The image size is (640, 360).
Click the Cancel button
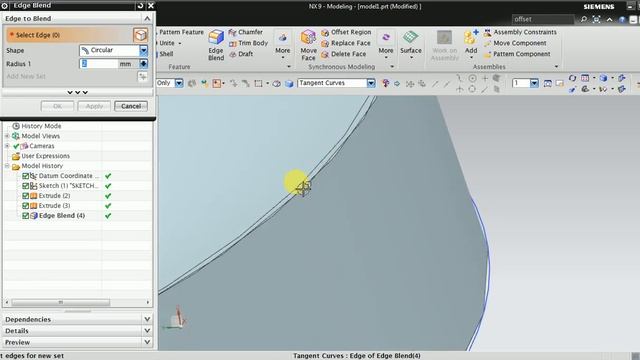131,106
